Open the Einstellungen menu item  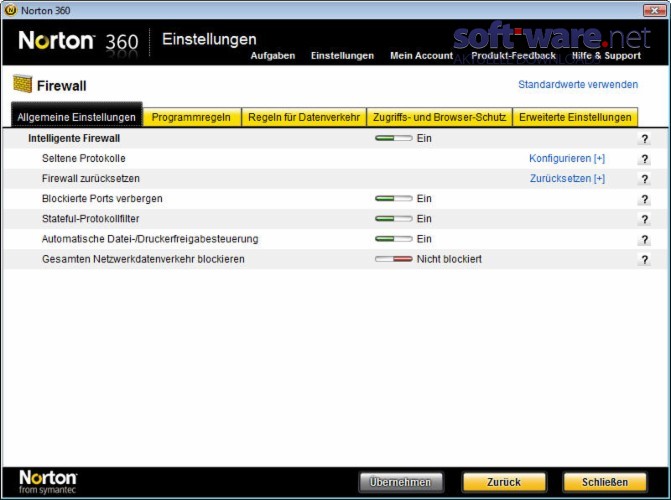tap(342, 56)
